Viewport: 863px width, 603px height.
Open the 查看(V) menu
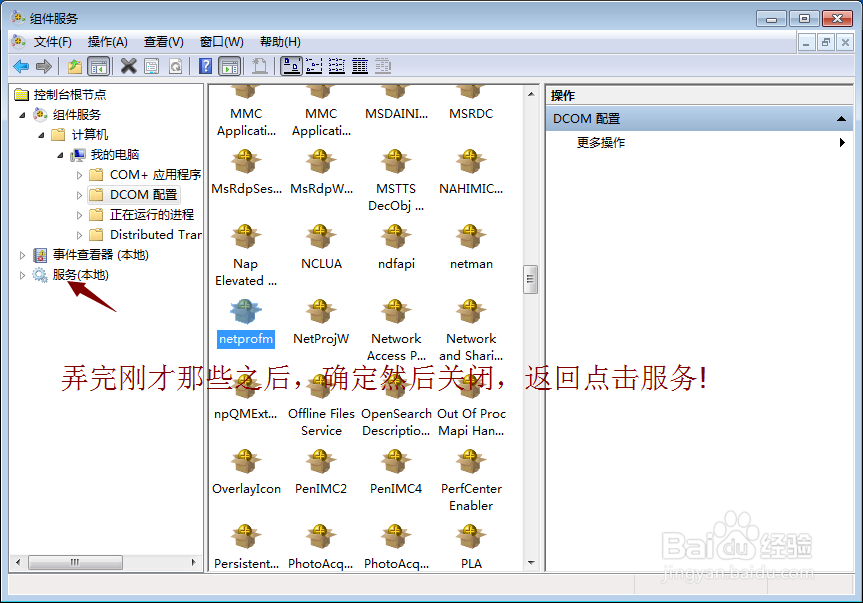pyautogui.click(x=162, y=42)
